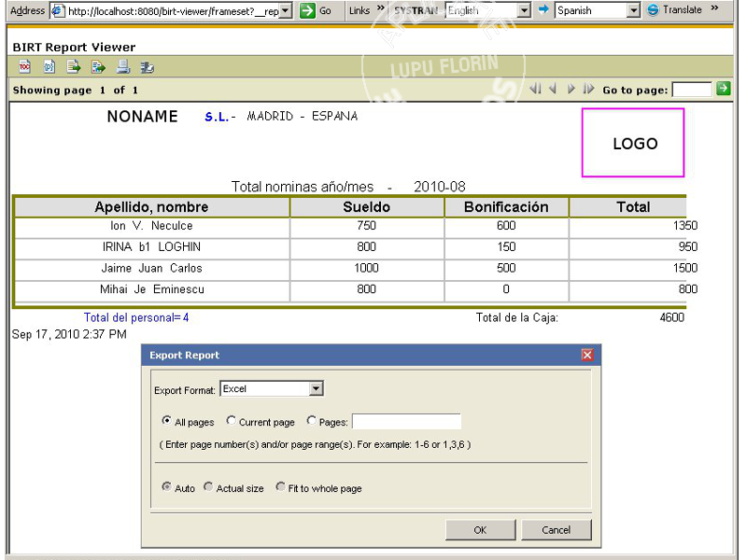Click the Ion V. Neculce cell
747x560 pixels.
[151, 226]
